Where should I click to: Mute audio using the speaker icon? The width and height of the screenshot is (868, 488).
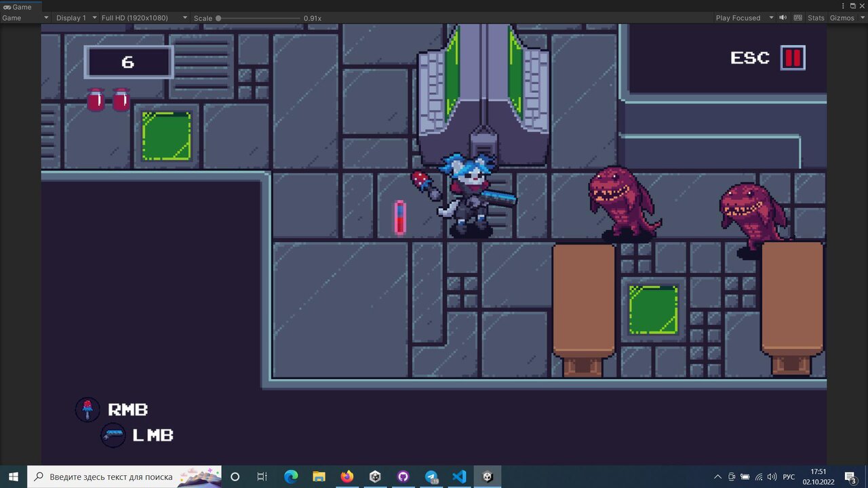pyautogui.click(x=783, y=18)
